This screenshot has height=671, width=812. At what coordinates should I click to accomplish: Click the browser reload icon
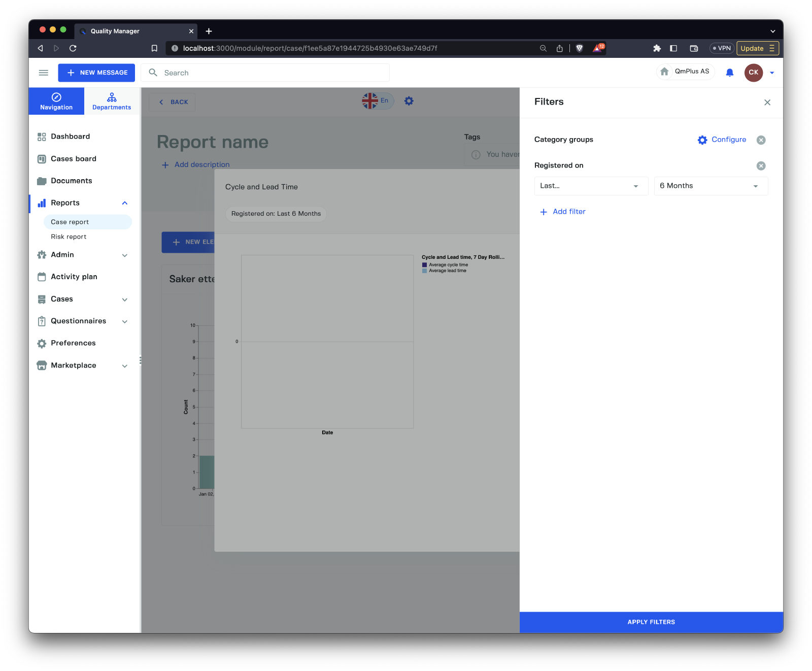[73, 48]
